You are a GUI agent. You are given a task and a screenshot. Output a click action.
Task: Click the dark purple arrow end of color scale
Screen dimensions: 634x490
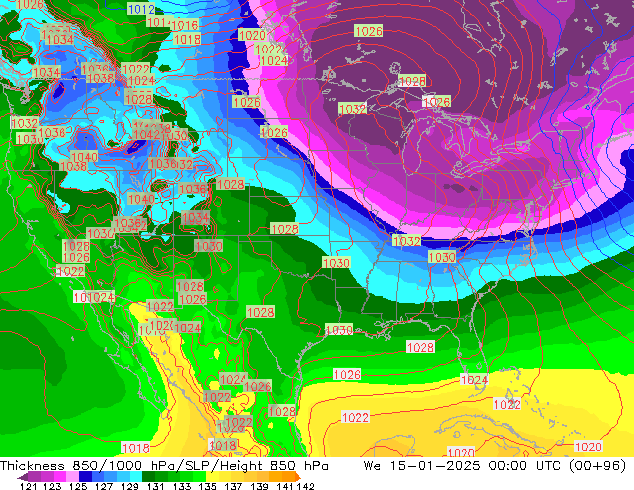click(x=23, y=477)
